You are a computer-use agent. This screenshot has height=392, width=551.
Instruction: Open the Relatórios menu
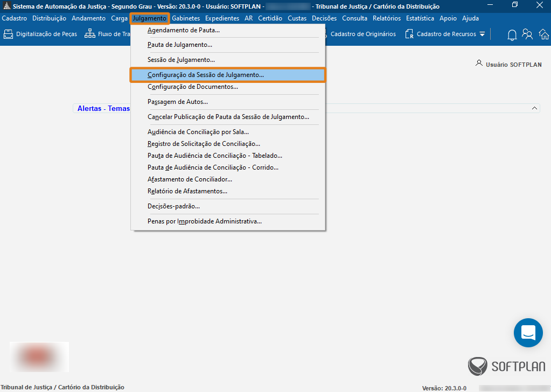(387, 18)
